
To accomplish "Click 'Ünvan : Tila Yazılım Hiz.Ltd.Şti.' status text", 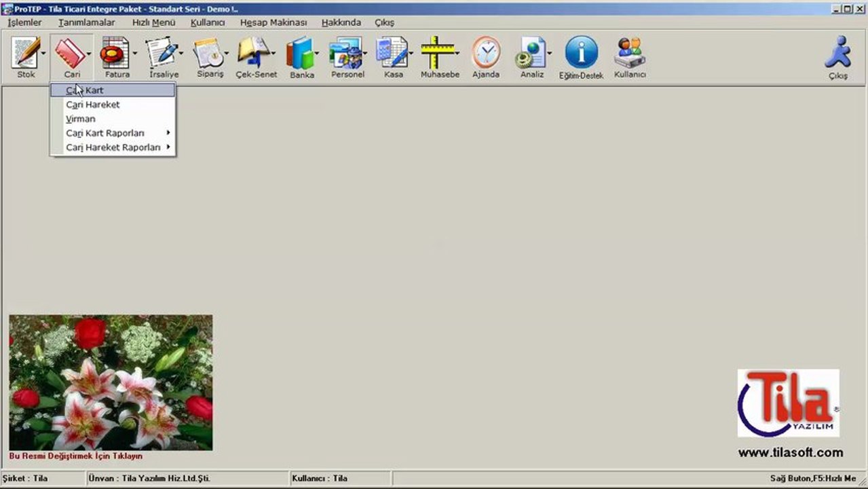I will [x=149, y=478].
